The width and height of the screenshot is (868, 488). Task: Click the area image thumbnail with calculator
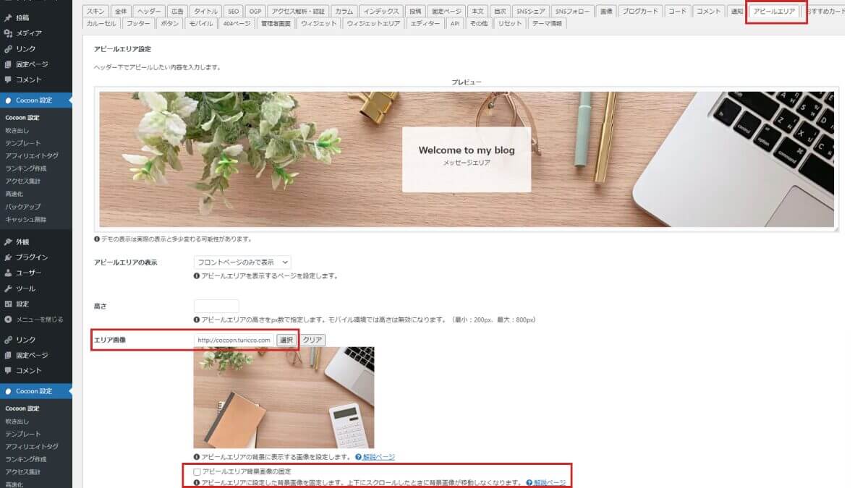click(x=284, y=398)
